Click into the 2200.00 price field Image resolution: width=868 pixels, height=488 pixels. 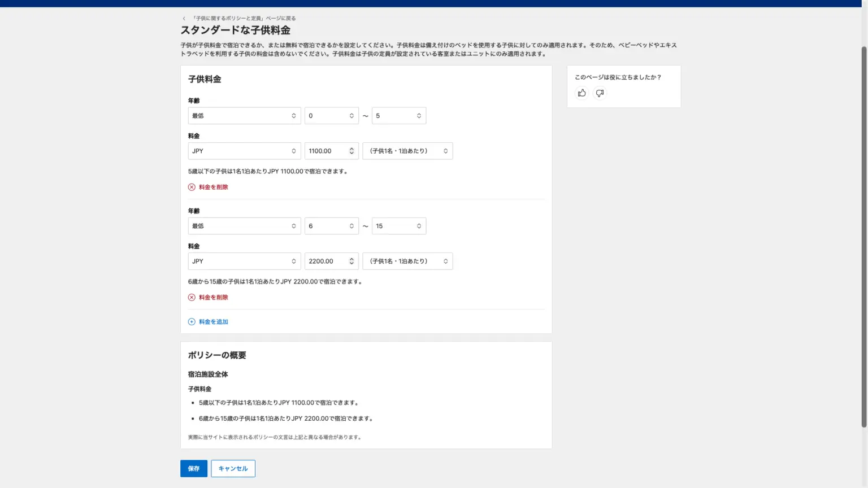(325, 261)
